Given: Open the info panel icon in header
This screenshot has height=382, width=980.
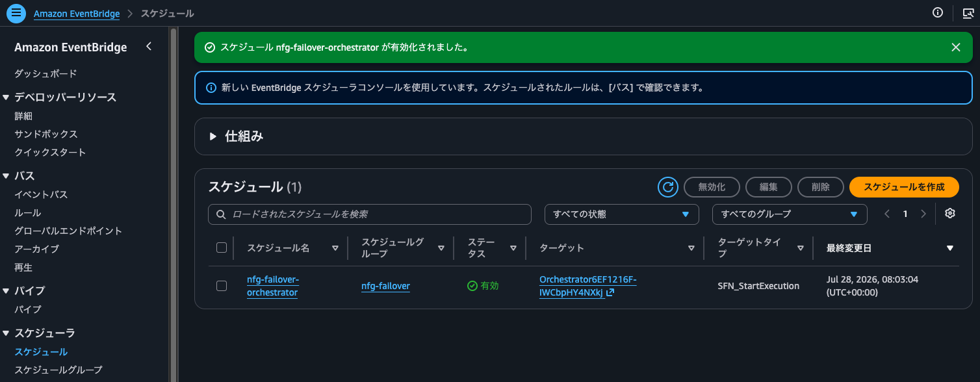Looking at the screenshot, I should (x=938, y=12).
